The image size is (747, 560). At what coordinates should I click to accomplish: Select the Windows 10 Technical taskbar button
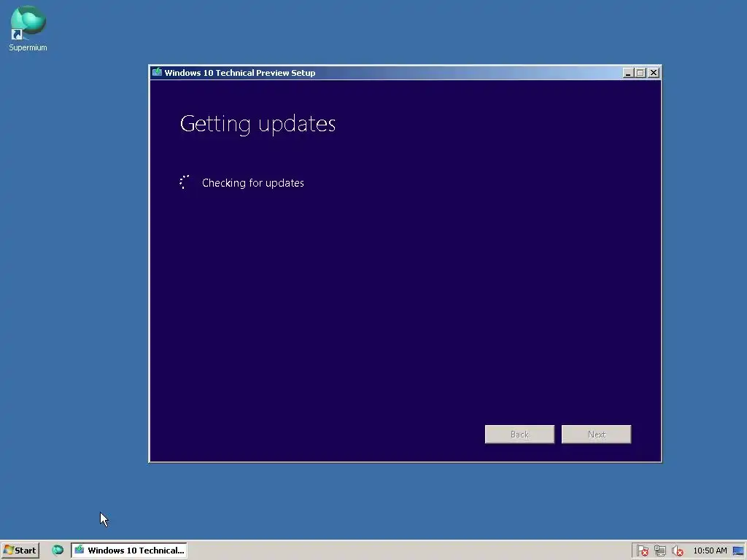pyautogui.click(x=129, y=550)
